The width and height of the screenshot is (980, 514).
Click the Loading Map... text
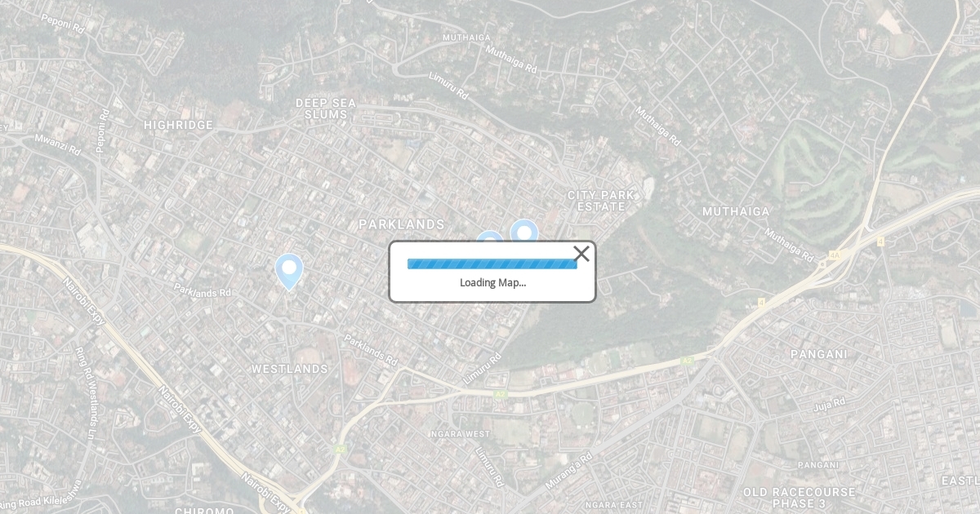coord(492,282)
